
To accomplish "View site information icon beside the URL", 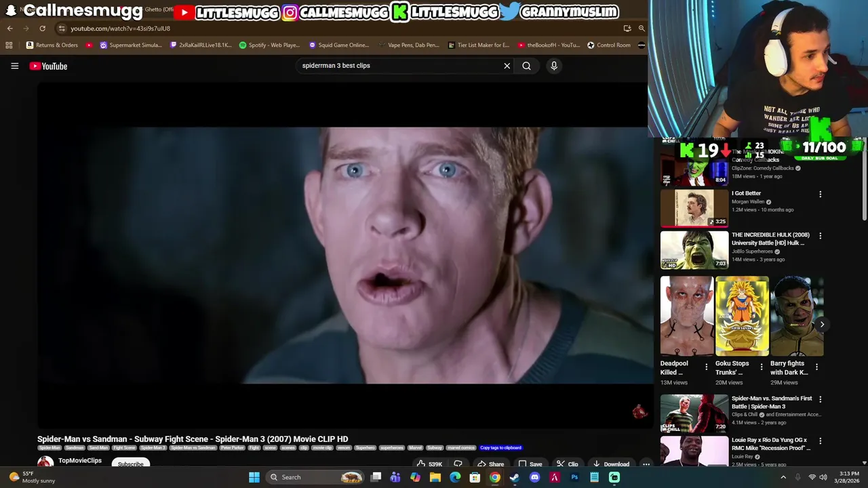I will pyautogui.click(x=62, y=28).
